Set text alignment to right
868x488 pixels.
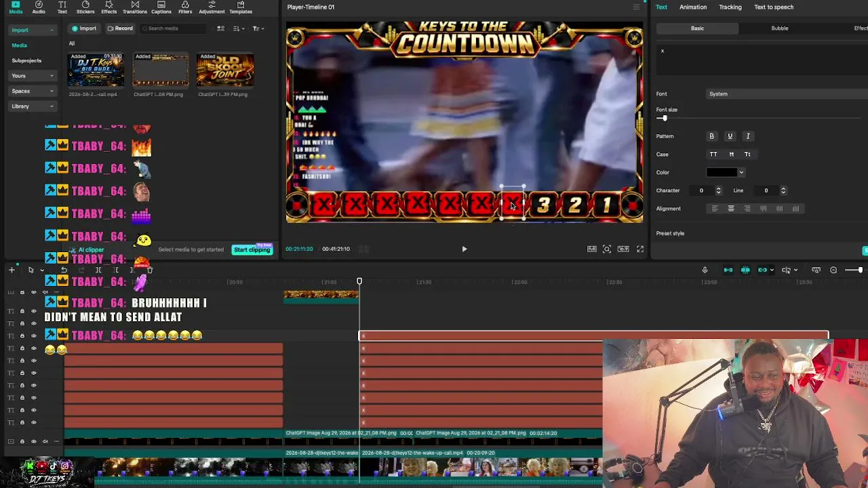[x=747, y=209]
